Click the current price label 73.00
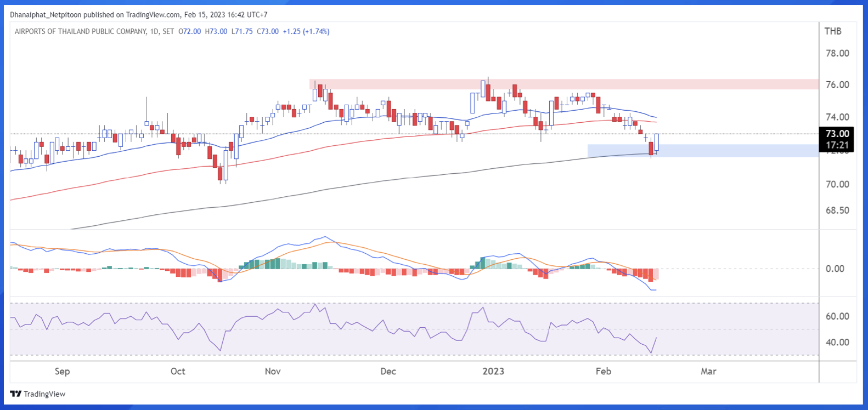The height and width of the screenshot is (410, 868). 837,133
